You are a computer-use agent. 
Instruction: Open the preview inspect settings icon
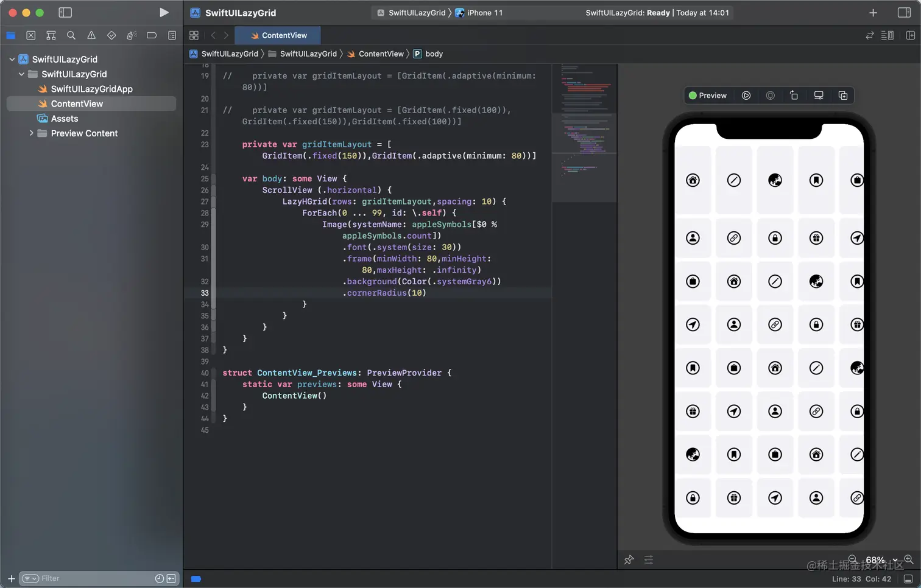click(770, 96)
